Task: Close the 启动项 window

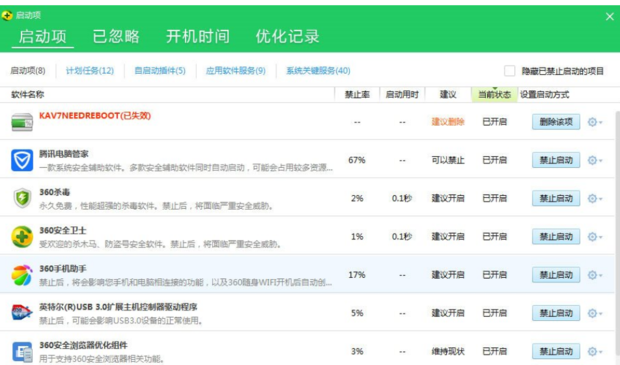Action: pyautogui.click(x=609, y=17)
